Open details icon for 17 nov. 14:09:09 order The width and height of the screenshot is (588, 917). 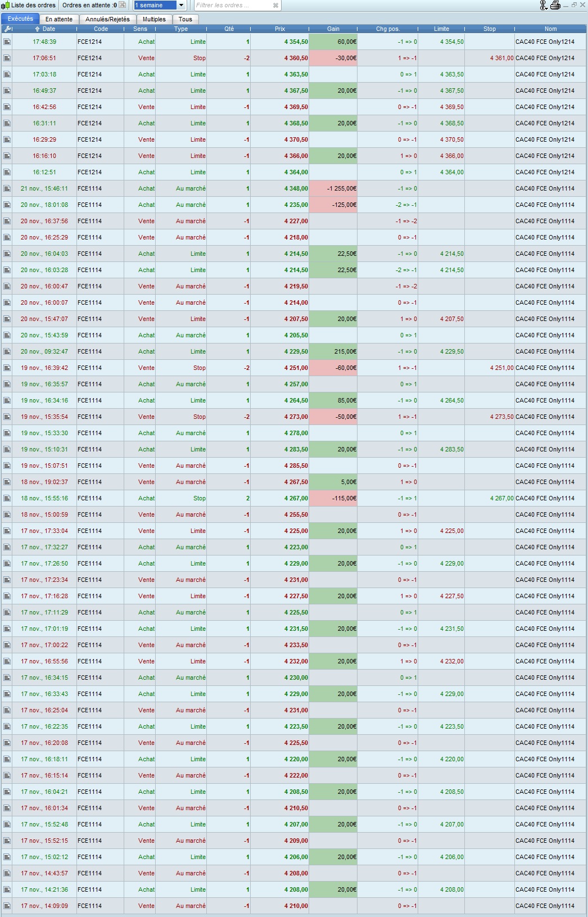(7, 906)
